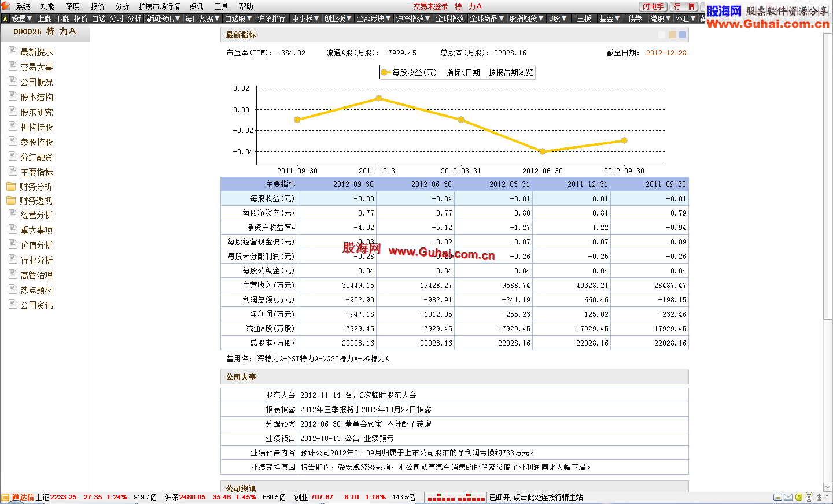The width and height of the screenshot is (833, 504).
Task: Click the 行情 button at top right
Action: (x=685, y=6)
